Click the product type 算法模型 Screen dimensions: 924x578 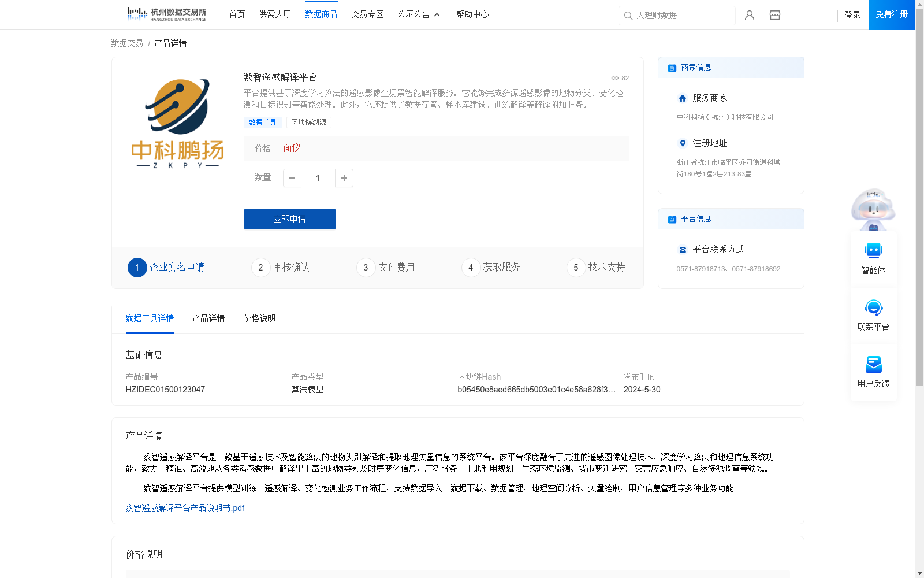[307, 390]
